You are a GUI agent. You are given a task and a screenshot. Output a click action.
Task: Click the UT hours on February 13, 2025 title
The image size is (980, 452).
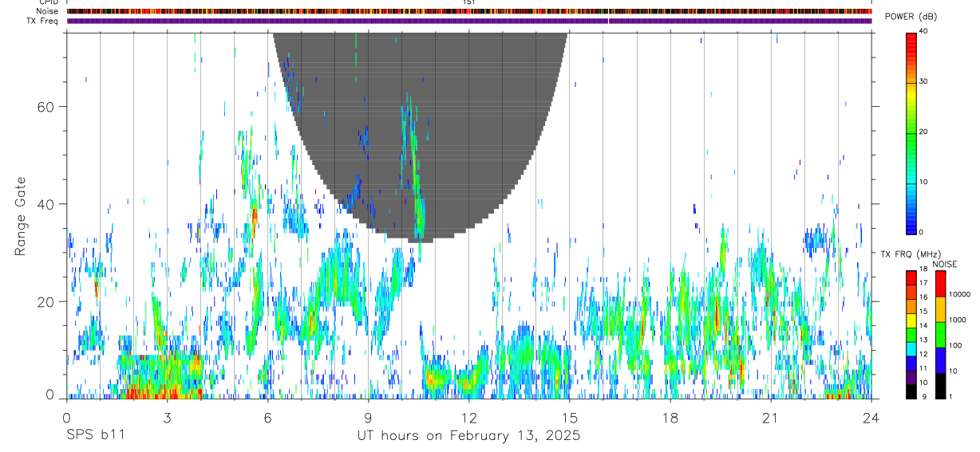click(468, 436)
